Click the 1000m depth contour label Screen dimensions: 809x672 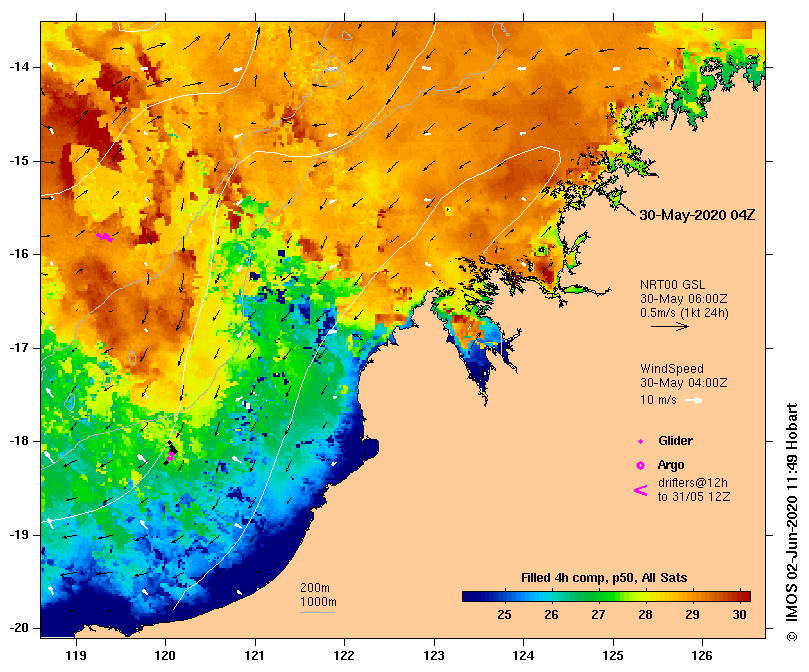(x=318, y=602)
